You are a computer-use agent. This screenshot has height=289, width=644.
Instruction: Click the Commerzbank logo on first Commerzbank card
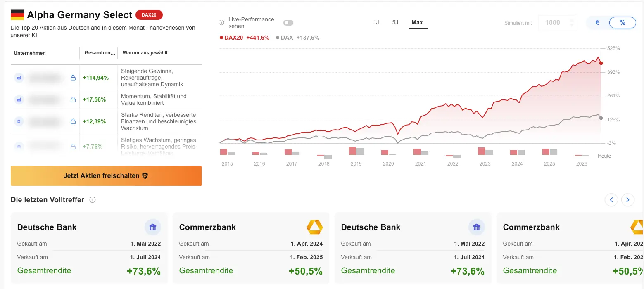[x=314, y=227]
